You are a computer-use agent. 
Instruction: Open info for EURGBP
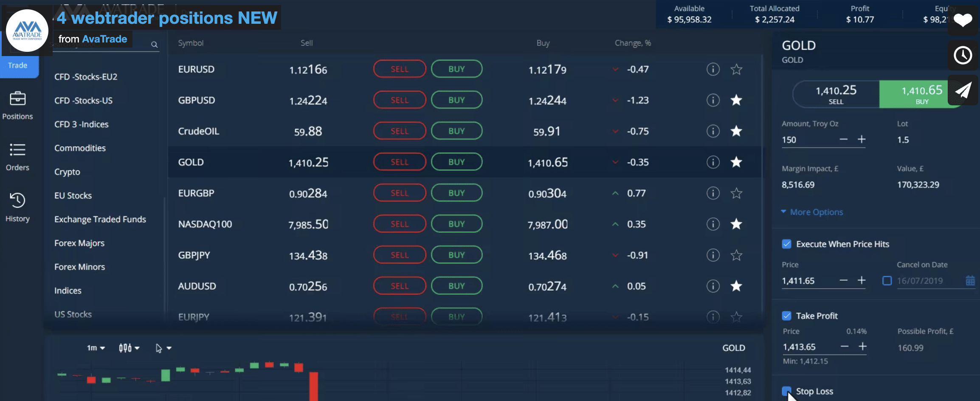[x=713, y=193]
